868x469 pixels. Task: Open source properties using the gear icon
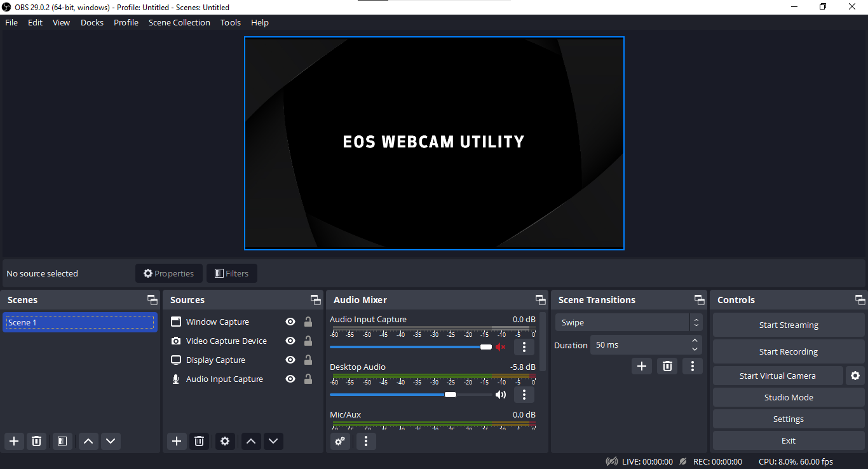point(225,441)
